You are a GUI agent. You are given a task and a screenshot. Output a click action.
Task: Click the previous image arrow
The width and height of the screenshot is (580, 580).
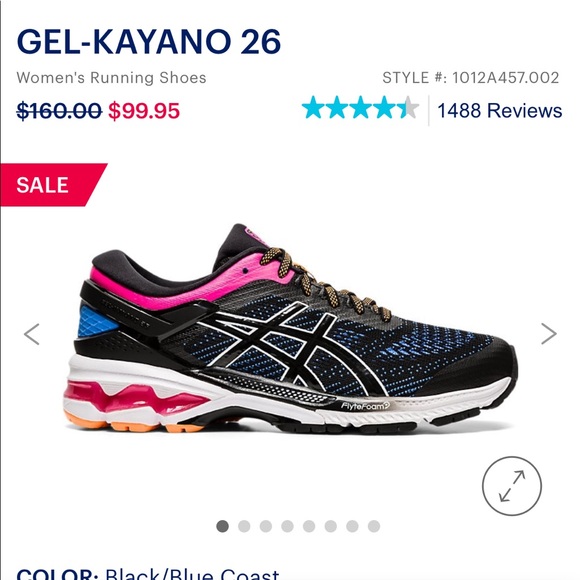coord(32,334)
